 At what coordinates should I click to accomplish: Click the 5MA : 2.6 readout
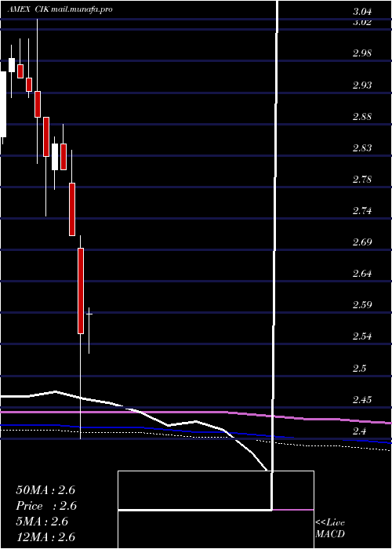42,522
